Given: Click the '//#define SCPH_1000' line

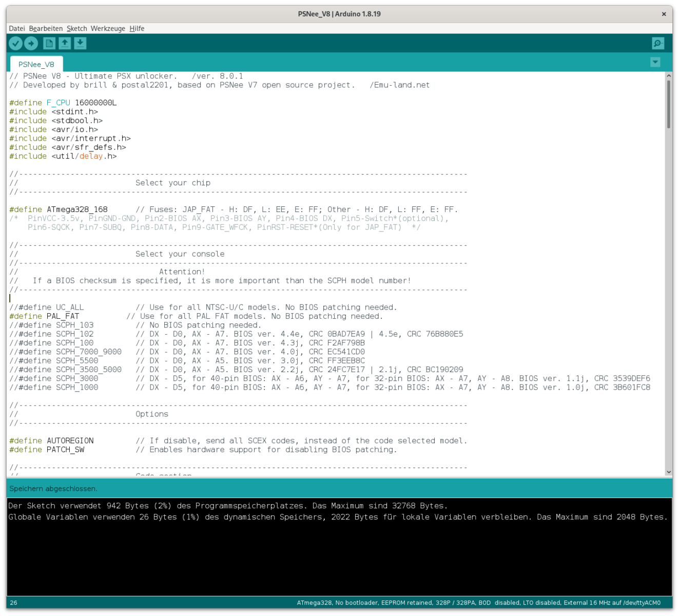Looking at the screenshot, I should [x=330, y=388].
